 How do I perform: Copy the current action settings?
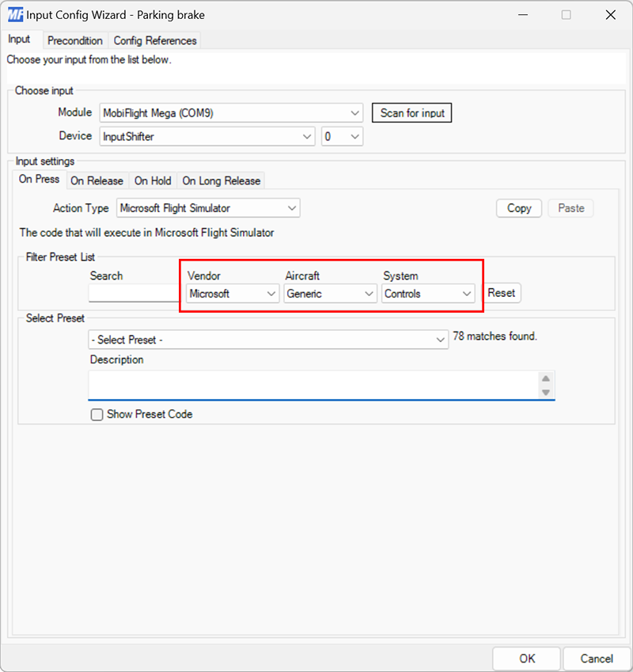tap(518, 207)
